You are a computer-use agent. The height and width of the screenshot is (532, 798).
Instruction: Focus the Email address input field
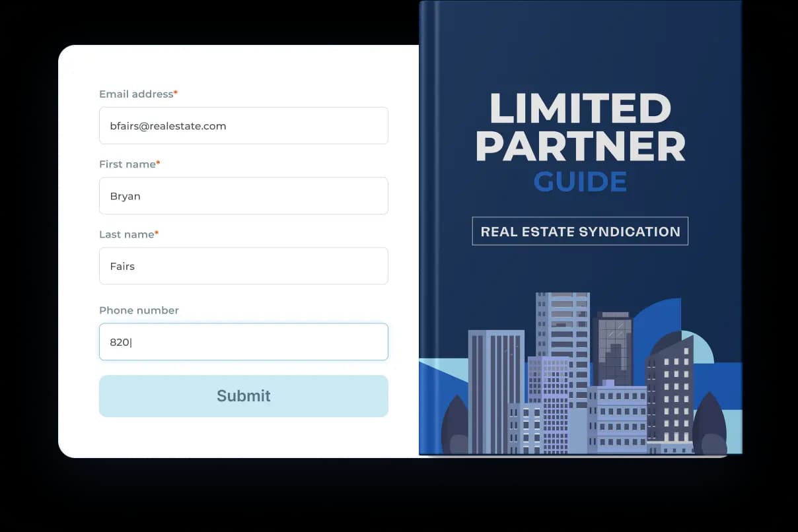click(243, 125)
